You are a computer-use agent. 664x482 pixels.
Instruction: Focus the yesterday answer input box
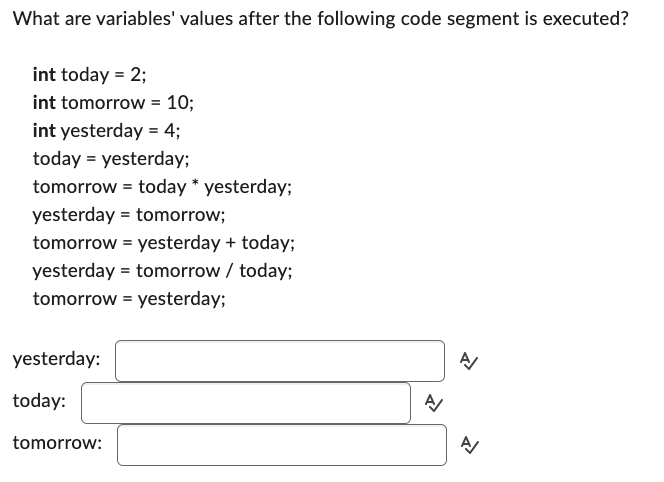click(280, 361)
